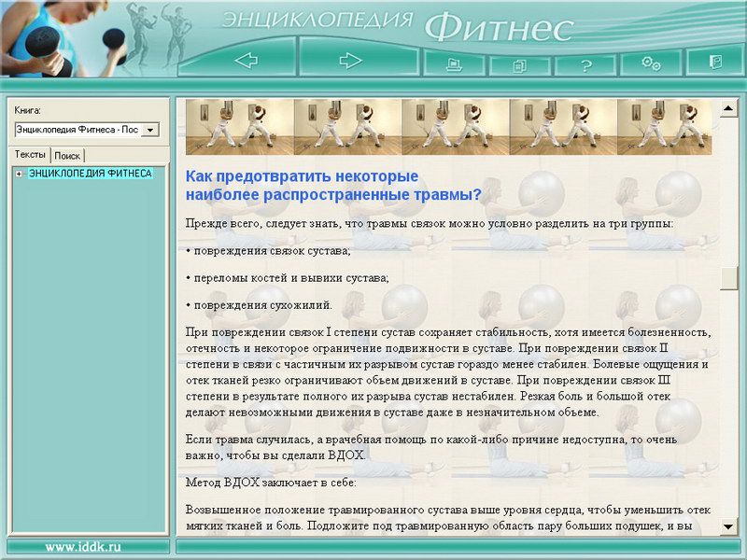747x560 pixels.
Task: Open settings with the gears icon
Action: [651, 63]
